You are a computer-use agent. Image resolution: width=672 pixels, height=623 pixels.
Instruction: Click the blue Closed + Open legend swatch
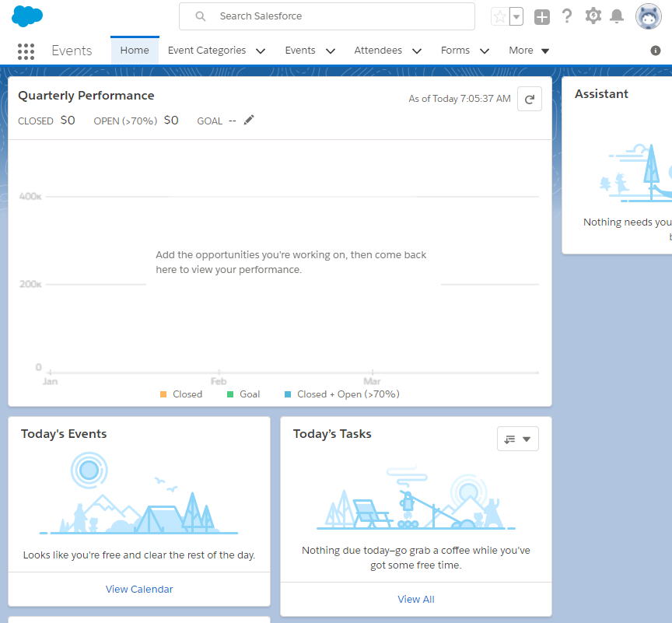point(288,394)
